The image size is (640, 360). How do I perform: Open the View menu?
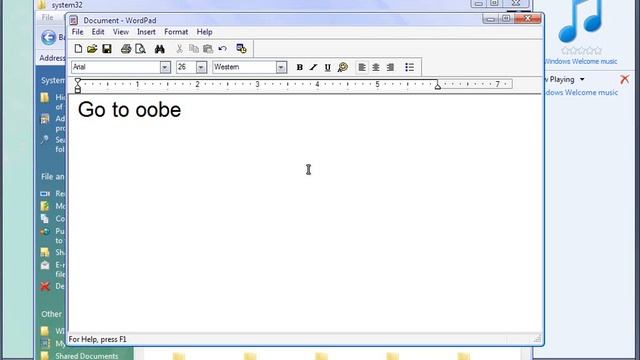tap(121, 32)
